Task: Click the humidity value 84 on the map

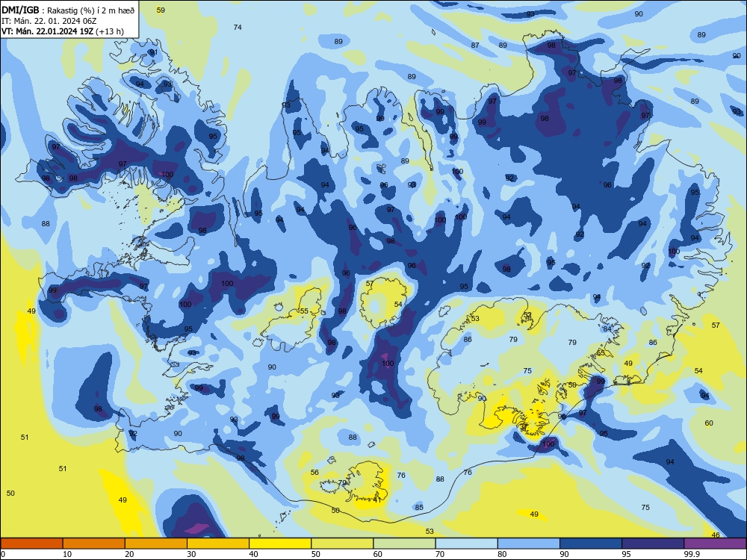Action: 607,329
